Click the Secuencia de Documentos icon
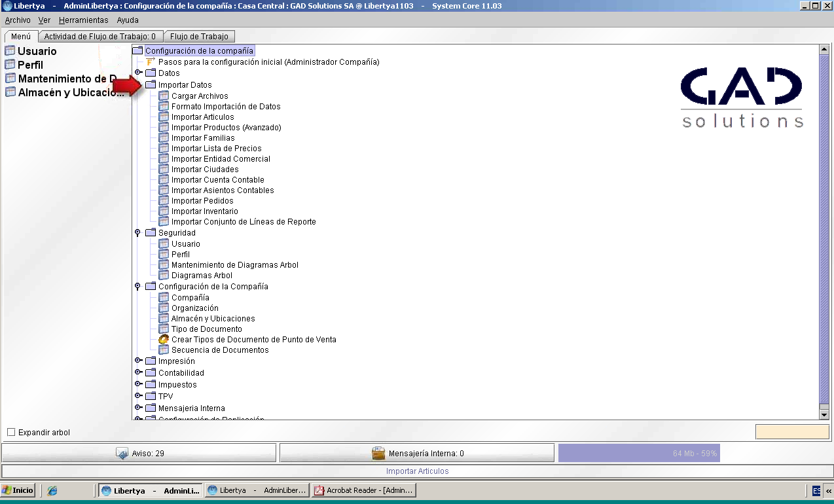834x504 pixels. coord(164,350)
